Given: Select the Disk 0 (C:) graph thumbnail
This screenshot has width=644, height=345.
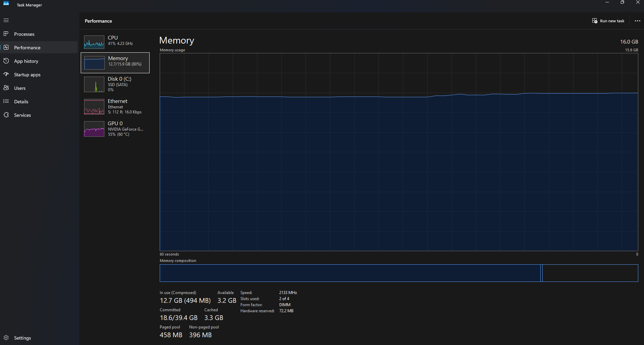Looking at the screenshot, I should (x=94, y=84).
